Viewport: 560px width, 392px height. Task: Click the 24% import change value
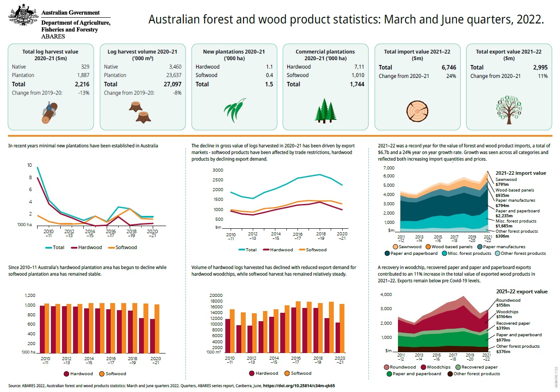pyautogui.click(x=452, y=76)
